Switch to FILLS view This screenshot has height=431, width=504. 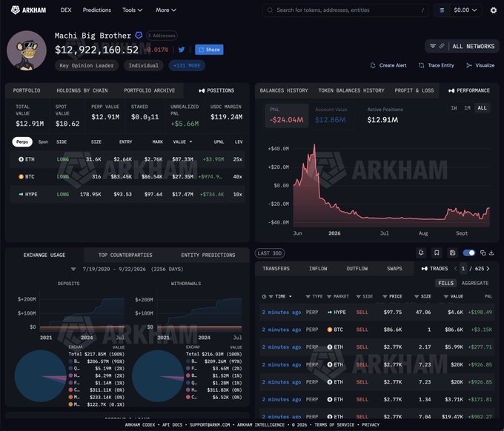point(446,283)
